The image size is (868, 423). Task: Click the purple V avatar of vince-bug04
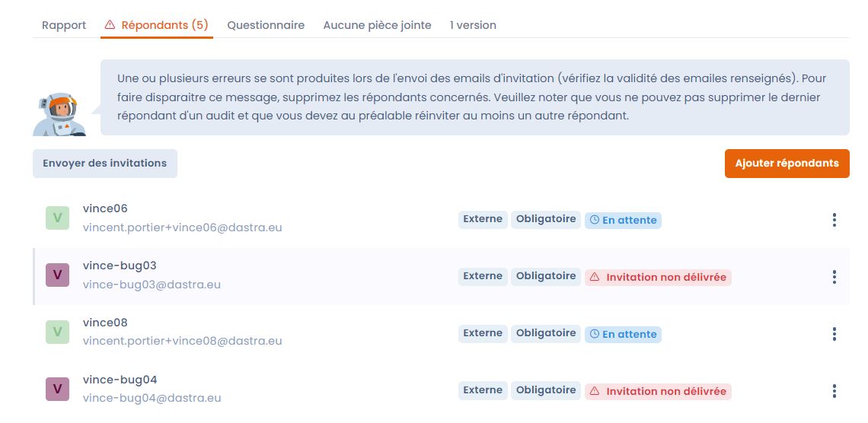[58, 389]
